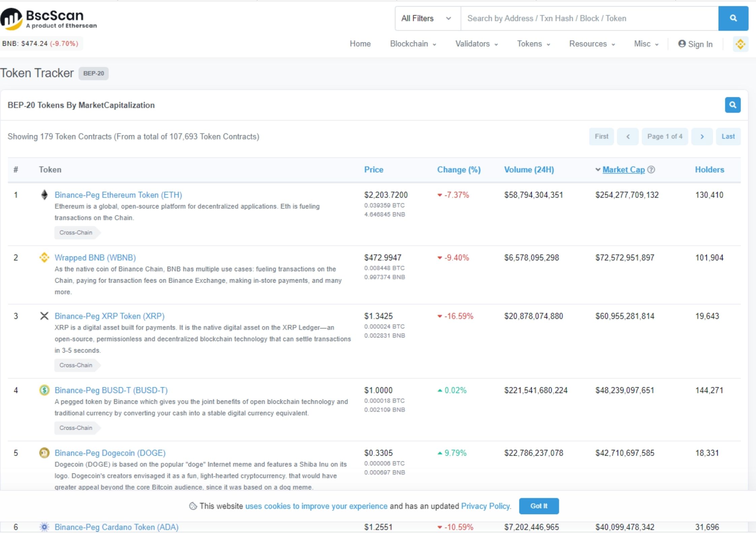The height and width of the screenshot is (534, 756).
Task: Expand the Resources menu
Action: (592, 44)
